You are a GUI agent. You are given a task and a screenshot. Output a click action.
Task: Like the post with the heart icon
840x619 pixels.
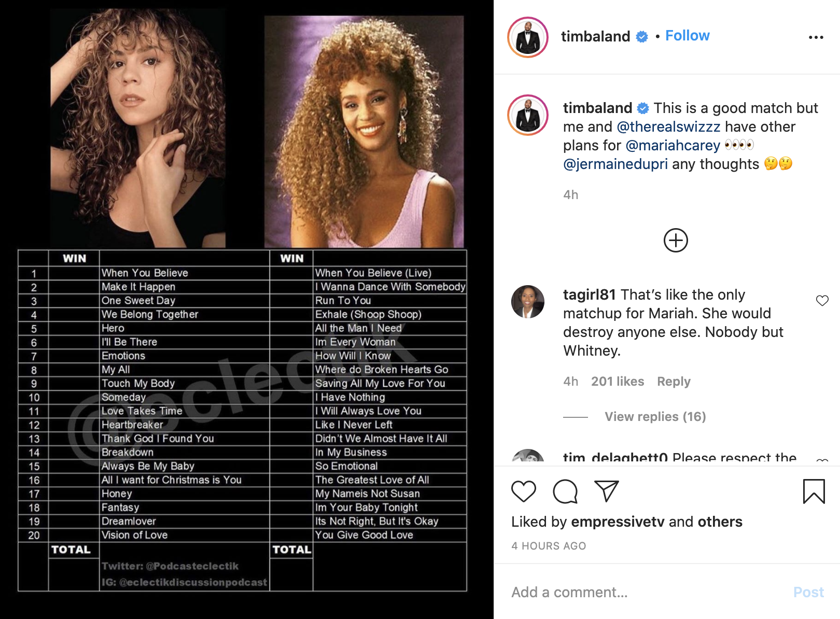[523, 491]
